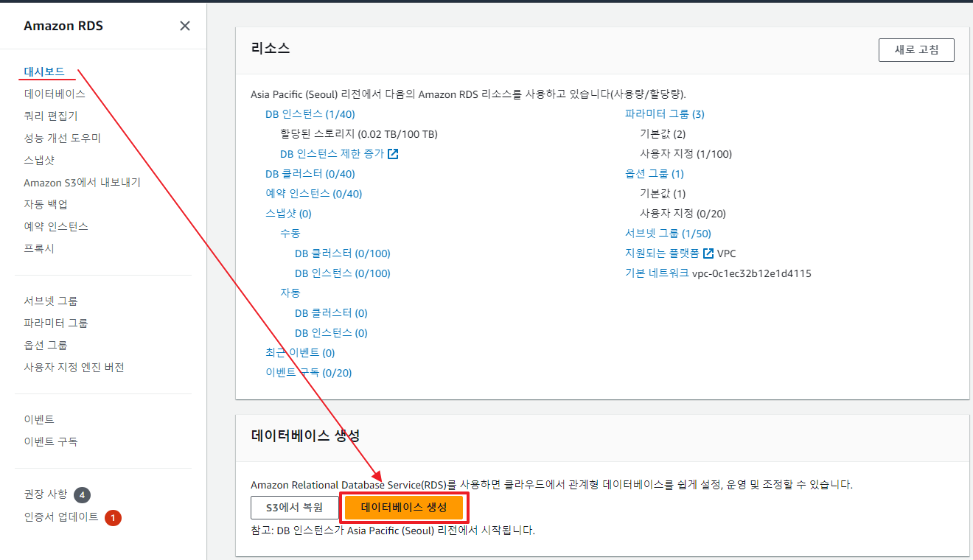Open 파라미터 그룹 in the sidebar
Viewport: 973px width, 560px height.
pyautogui.click(x=56, y=323)
